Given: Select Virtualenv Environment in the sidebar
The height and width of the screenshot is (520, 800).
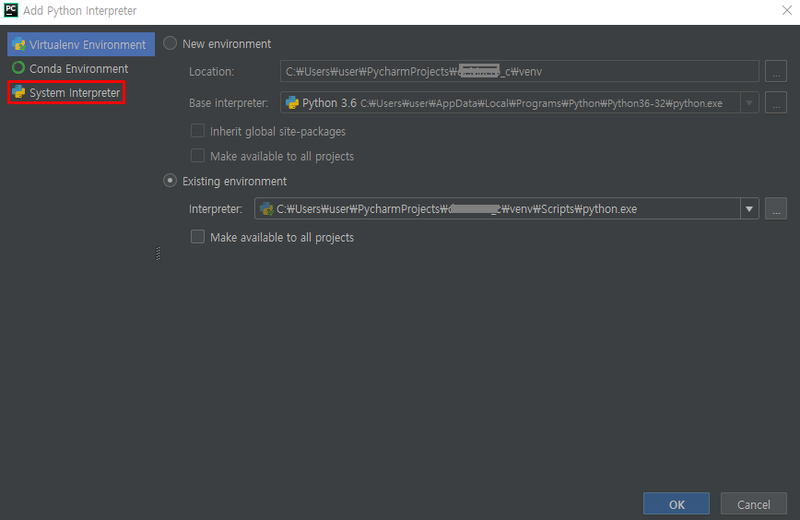Looking at the screenshot, I should point(81,44).
